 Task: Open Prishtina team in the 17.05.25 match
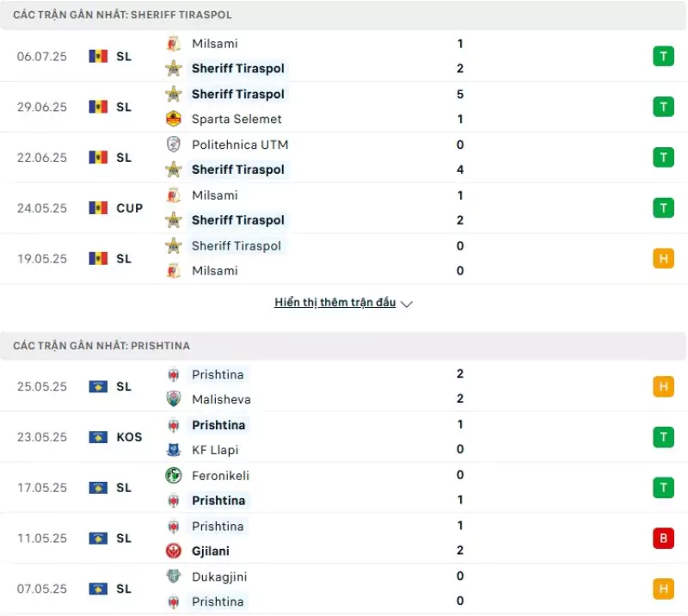pos(218,501)
